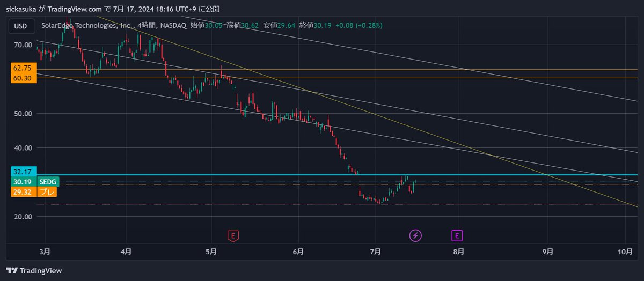Viewport: 644px width, 281px height.
Task: Click the 70.00 price axis label
Action: tap(24, 45)
